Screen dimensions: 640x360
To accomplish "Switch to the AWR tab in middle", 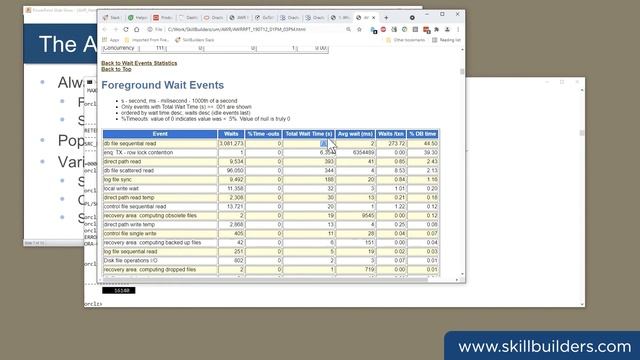I will [x=238, y=18].
